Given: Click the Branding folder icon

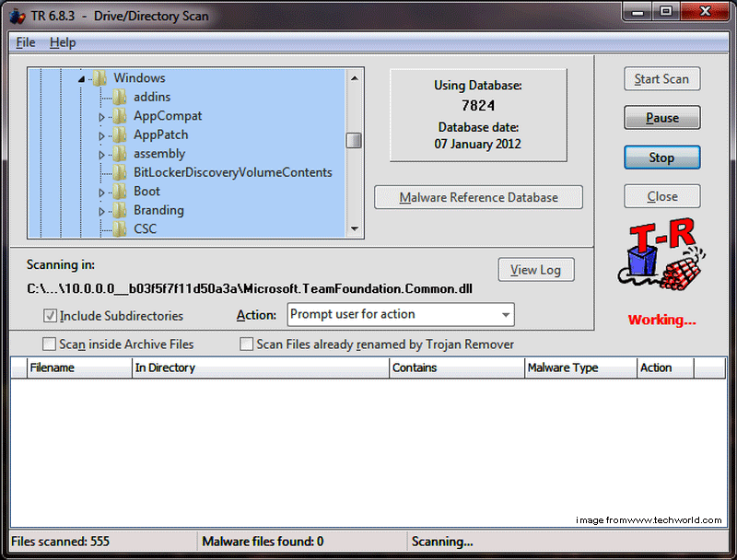Looking at the screenshot, I should [120, 210].
